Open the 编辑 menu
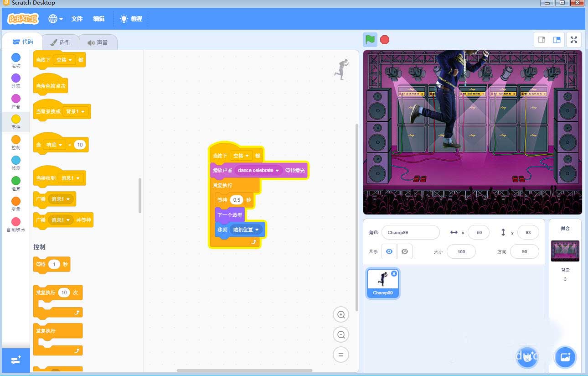588x376 pixels. click(x=99, y=19)
